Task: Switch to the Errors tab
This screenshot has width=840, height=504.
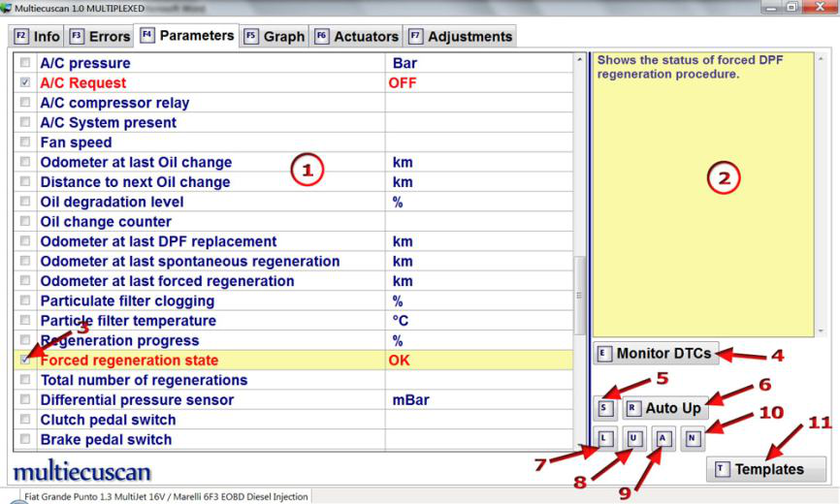Action: point(101,37)
